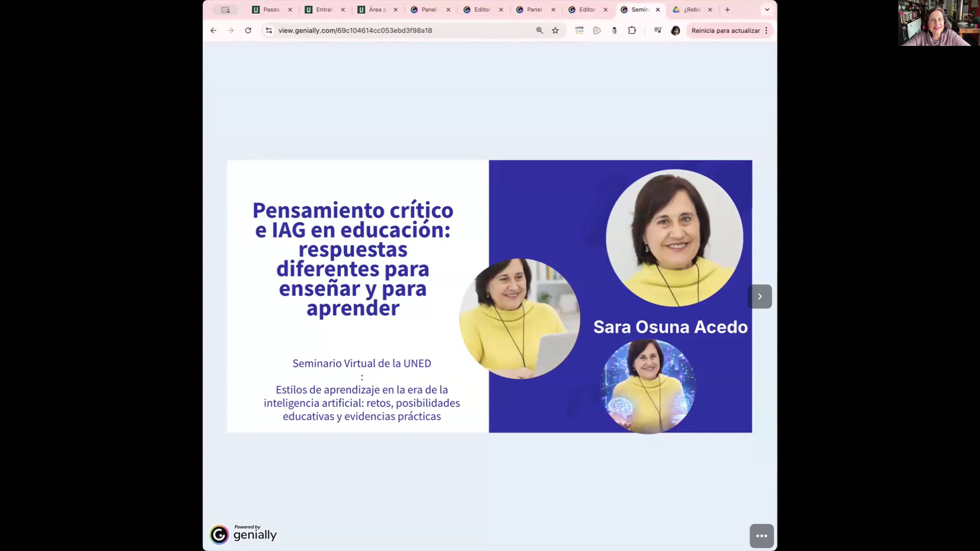980x551 pixels.
Task: Click the subtitle Estilos de aprendizaje text
Action: pyautogui.click(x=362, y=403)
